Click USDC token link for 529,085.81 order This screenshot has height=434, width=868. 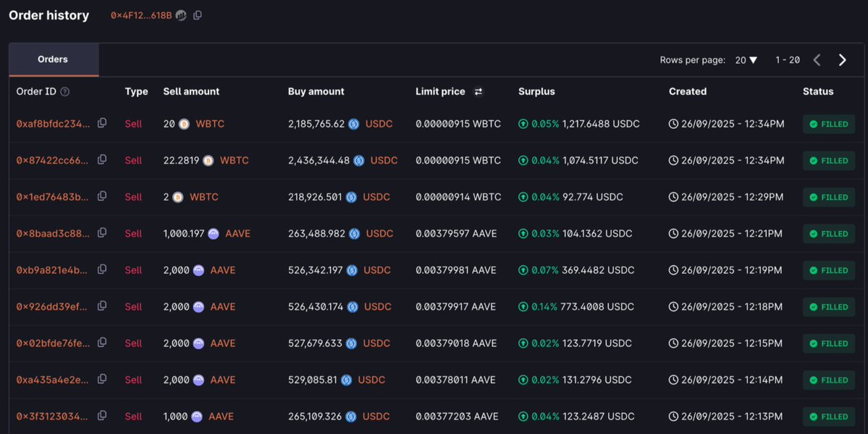coord(371,380)
